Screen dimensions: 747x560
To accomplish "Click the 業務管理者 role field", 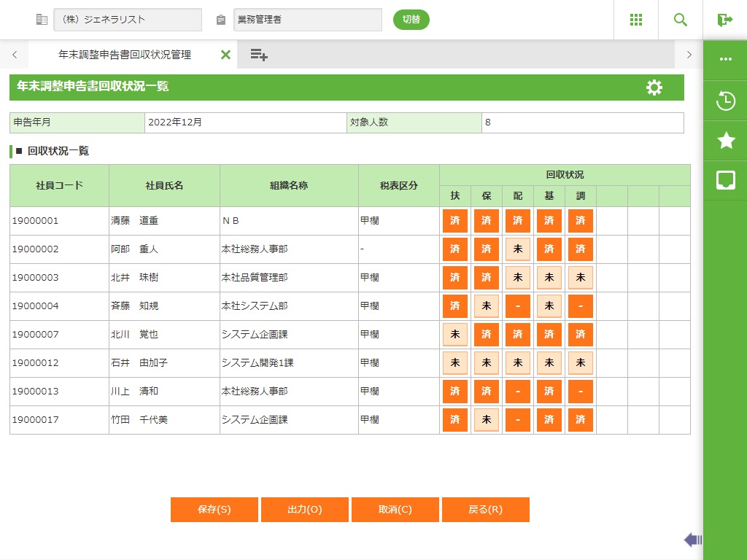I will (x=307, y=20).
